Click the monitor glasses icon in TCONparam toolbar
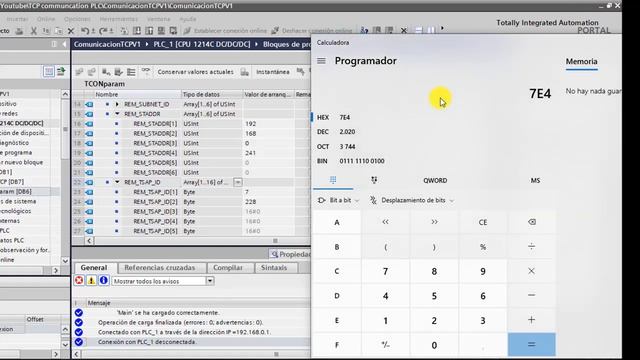This screenshot has height=360, width=640. click(x=145, y=71)
